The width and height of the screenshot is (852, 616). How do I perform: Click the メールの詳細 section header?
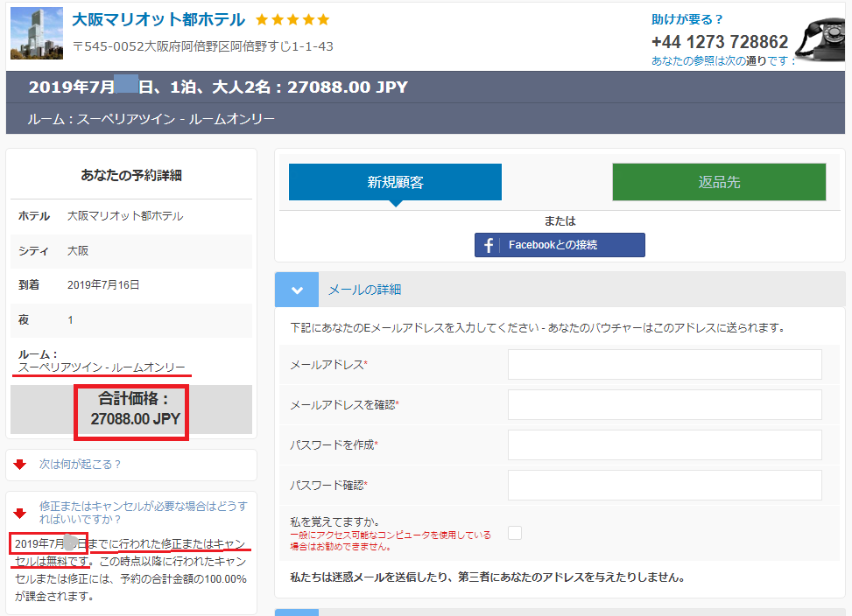click(560, 290)
